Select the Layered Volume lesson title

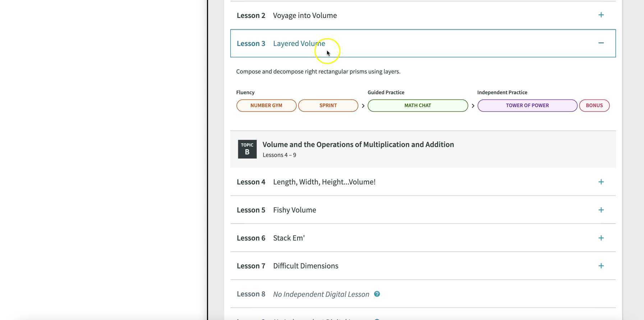pyautogui.click(x=299, y=44)
